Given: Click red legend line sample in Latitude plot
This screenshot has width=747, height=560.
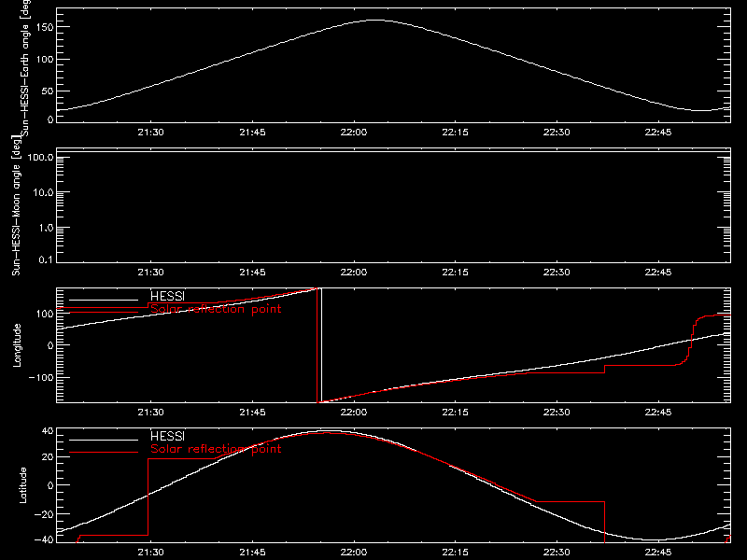Looking at the screenshot, I should 104,453.
